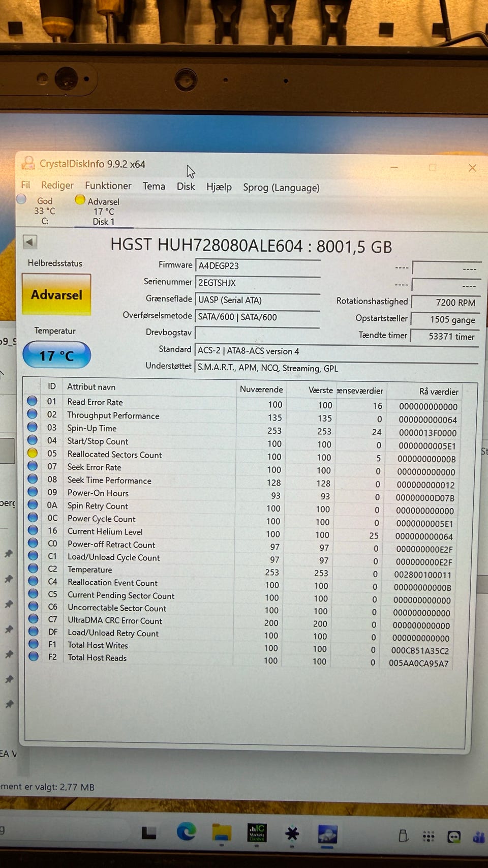
Task: Open the Fil menu
Action: [x=25, y=185]
